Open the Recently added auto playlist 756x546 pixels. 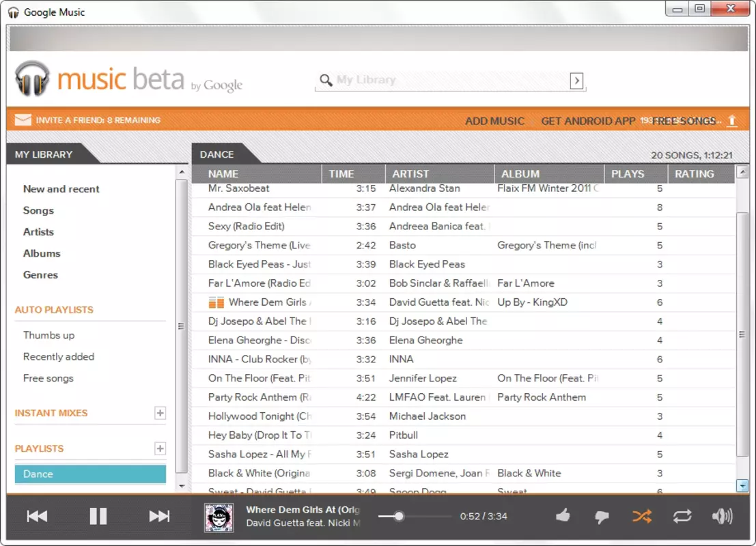[59, 357]
